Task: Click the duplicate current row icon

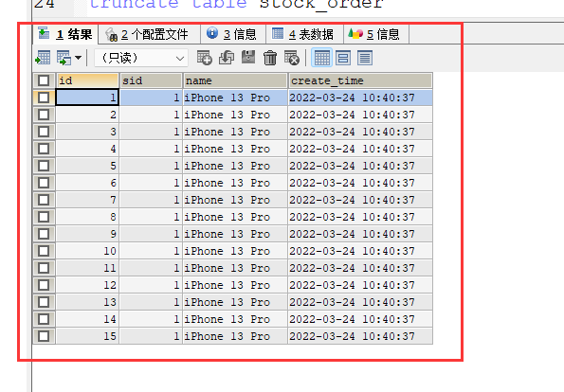Action: (x=227, y=58)
